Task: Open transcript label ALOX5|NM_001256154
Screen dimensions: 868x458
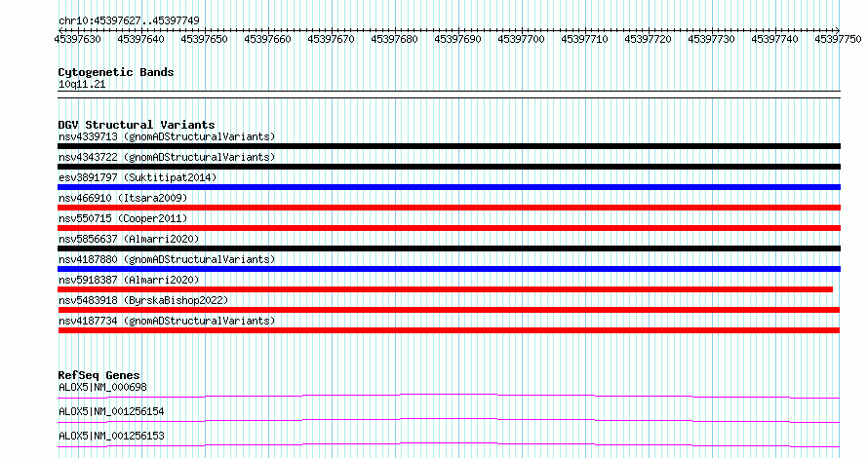Action: pyautogui.click(x=111, y=411)
